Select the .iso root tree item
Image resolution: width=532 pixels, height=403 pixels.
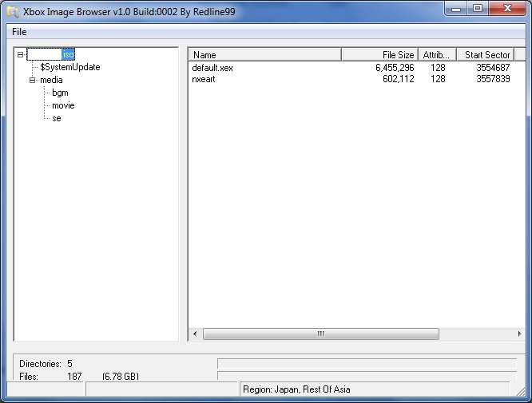[51, 54]
